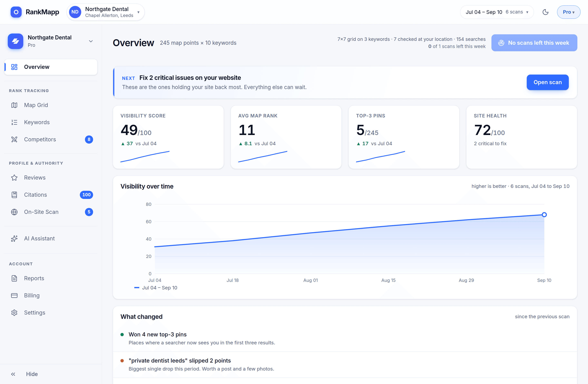
Task: Toggle dark mode moon icon
Action: [x=546, y=12]
